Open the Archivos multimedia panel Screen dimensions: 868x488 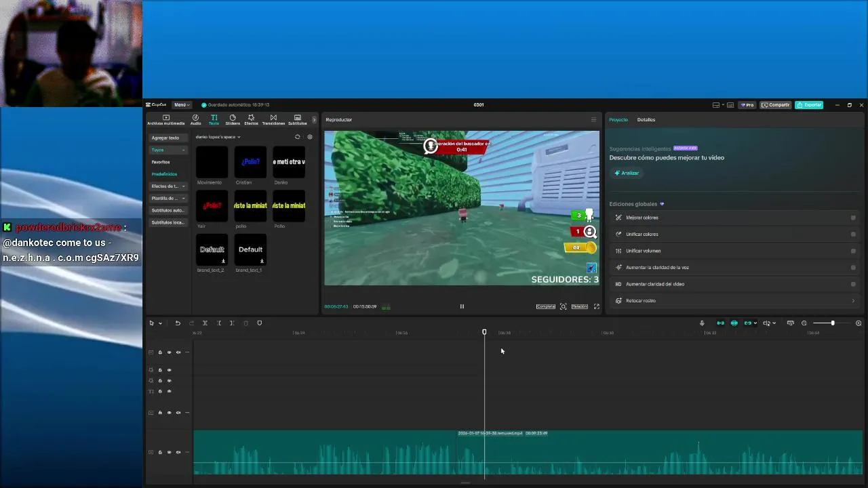tap(165, 120)
